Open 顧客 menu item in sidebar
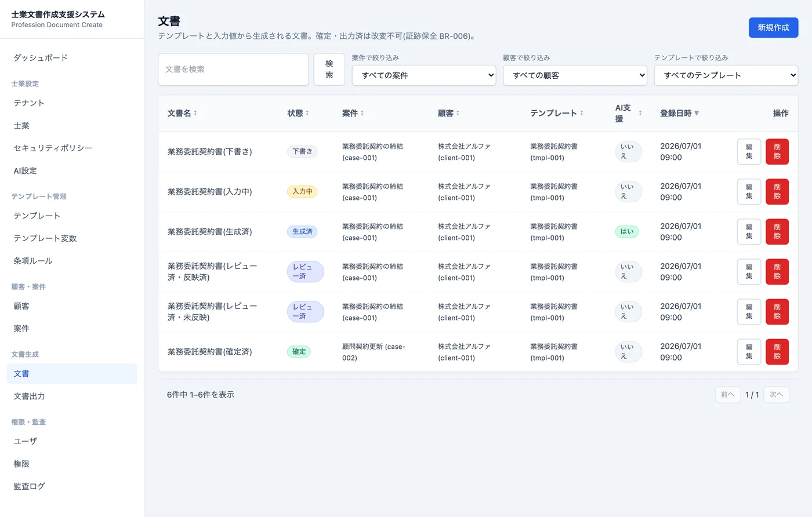Viewport: 812px width, 517px height. (72, 306)
